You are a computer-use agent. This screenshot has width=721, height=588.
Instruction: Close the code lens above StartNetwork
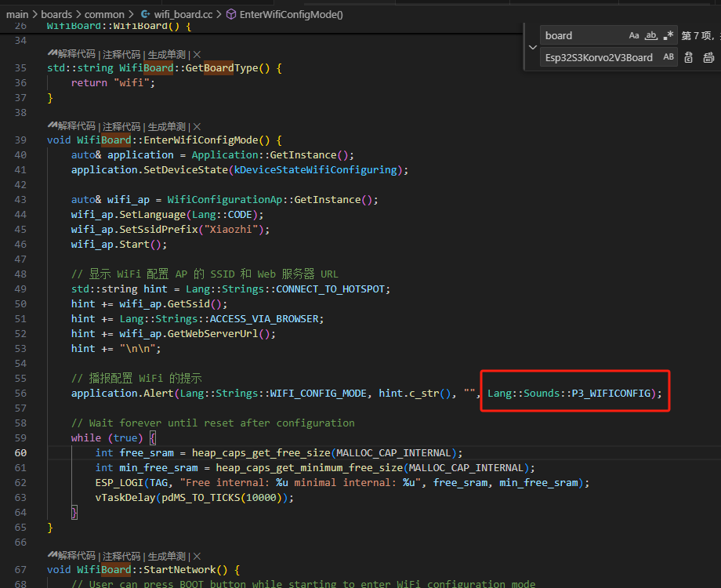(197, 557)
